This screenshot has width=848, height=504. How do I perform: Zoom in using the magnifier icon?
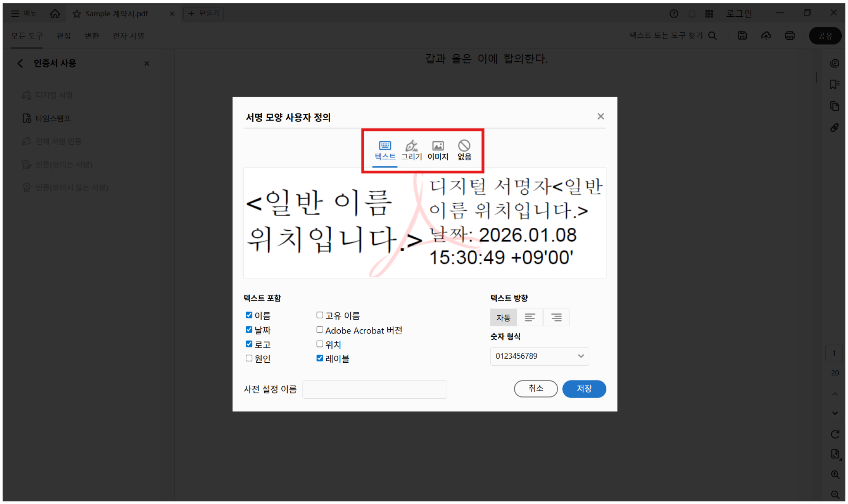(835, 475)
